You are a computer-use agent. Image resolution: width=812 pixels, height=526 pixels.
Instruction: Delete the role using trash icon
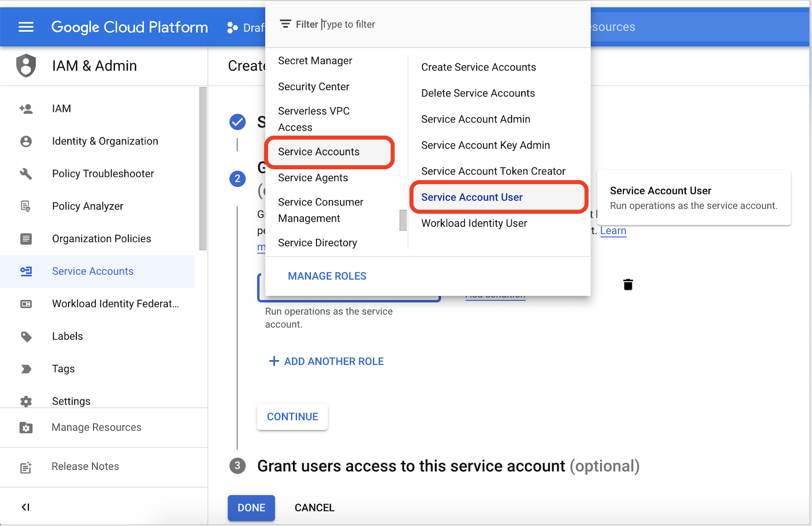628,285
